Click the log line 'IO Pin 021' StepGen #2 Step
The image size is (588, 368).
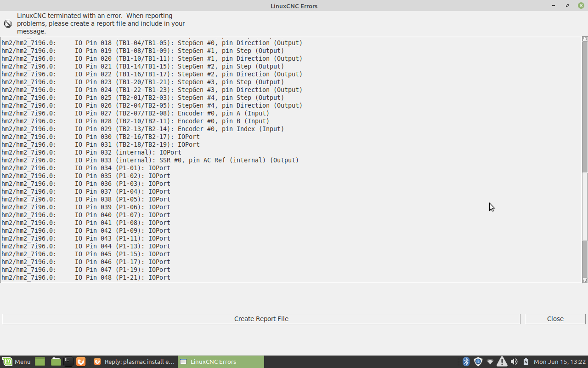pos(143,66)
